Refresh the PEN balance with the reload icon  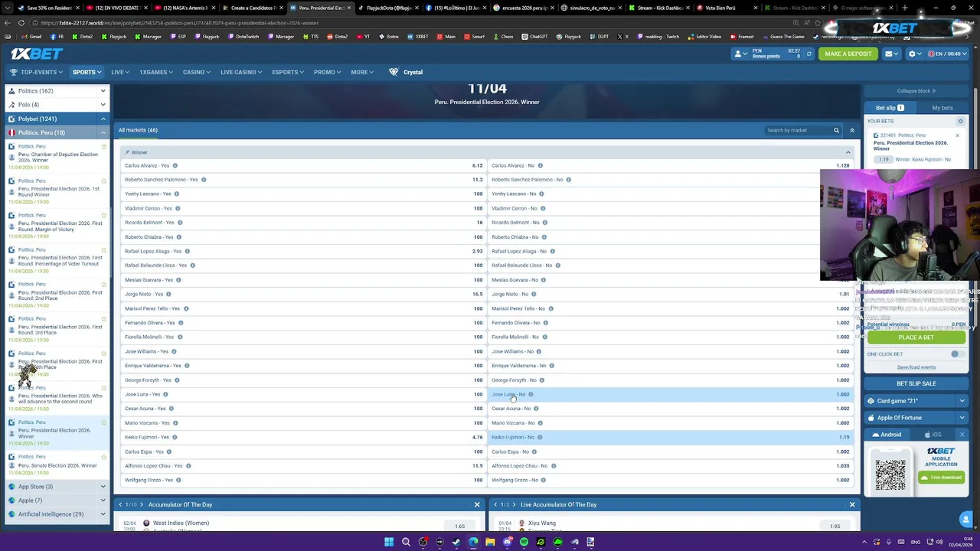point(808,54)
